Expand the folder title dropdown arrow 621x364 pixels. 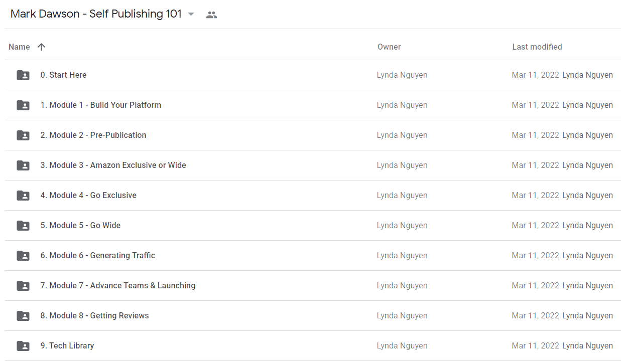coord(191,15)
